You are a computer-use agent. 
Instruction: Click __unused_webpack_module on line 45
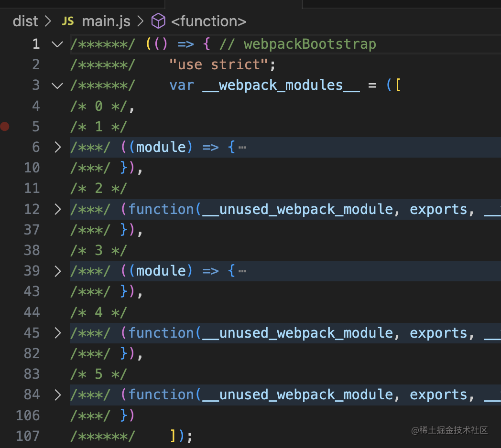coord(298,333)
